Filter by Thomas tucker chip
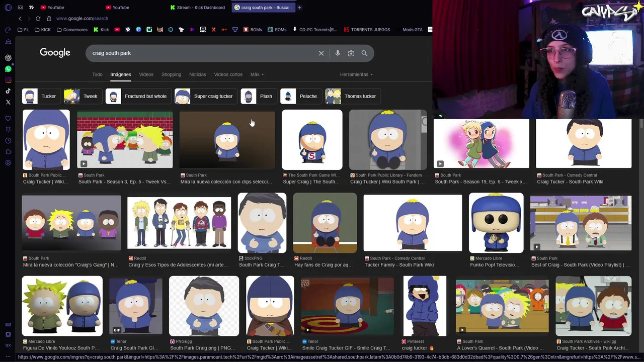 (352, 96)
